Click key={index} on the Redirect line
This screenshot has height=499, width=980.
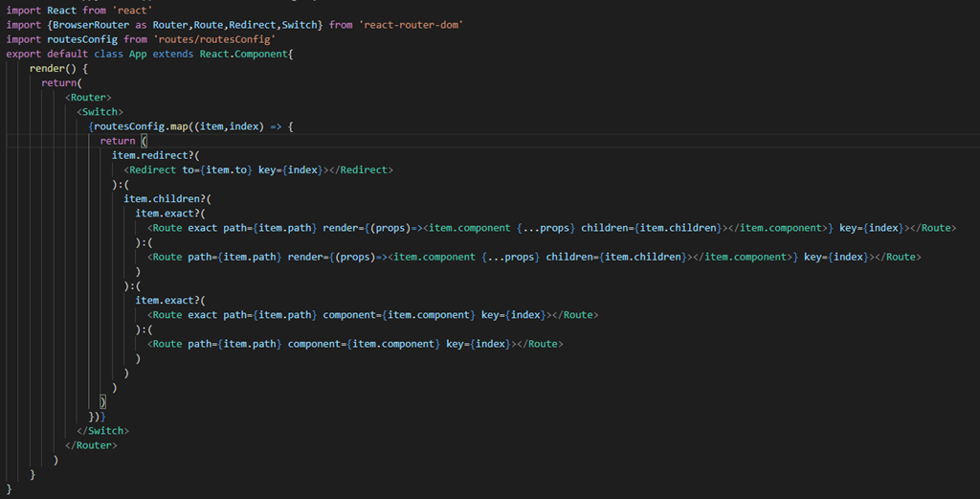291,170
